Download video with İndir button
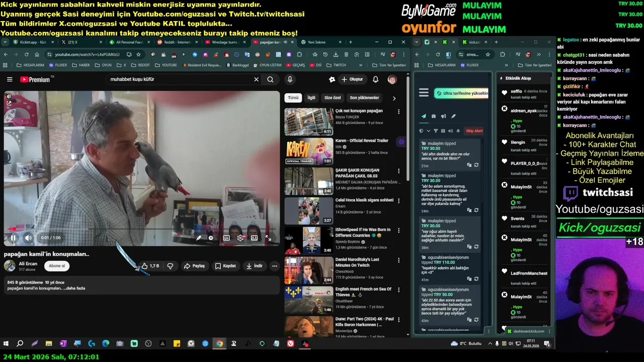This screenshot has width=644, height=362. 254,266
